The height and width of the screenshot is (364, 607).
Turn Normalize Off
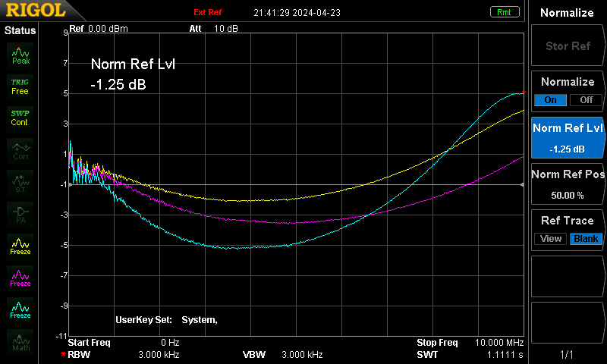click(x=586, y=100)
